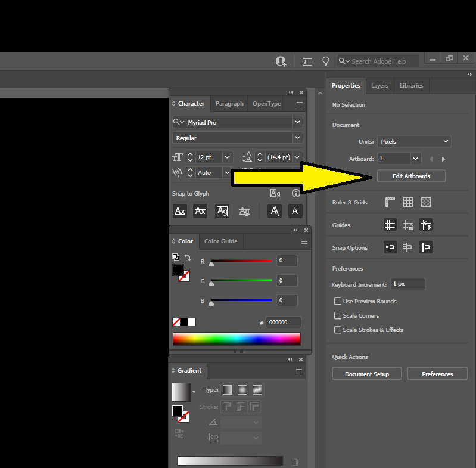Click the G green slider track

point(241,280)
